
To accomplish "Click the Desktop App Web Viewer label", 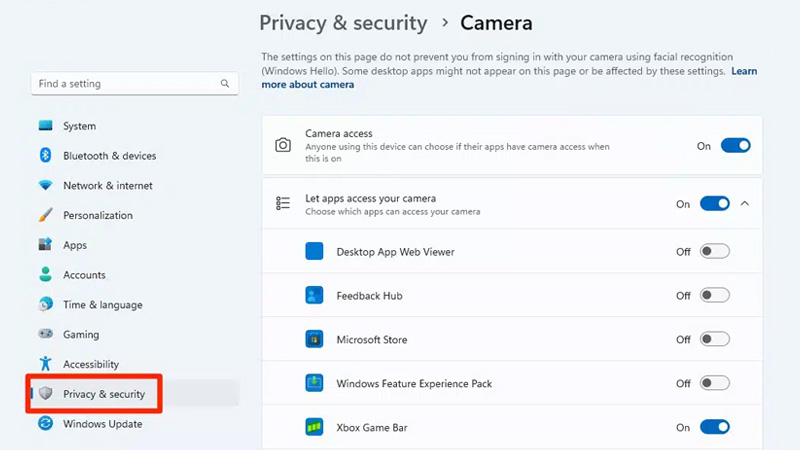I will click(395, 252).
